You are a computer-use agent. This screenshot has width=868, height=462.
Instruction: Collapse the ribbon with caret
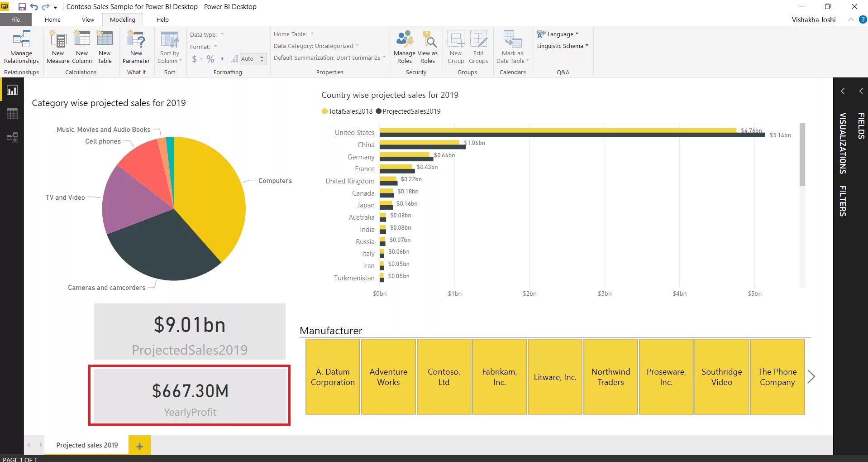tap(851, 19)
